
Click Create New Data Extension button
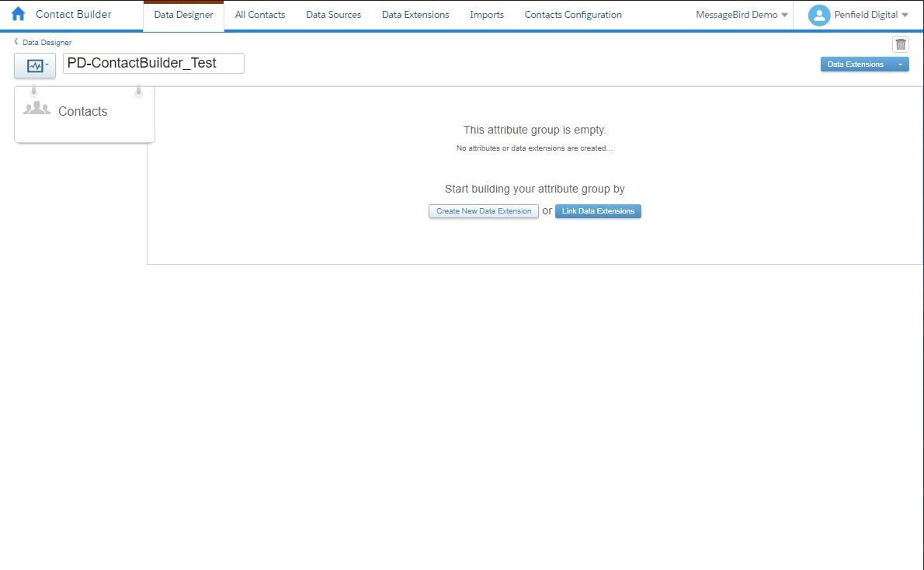point(483,211)
